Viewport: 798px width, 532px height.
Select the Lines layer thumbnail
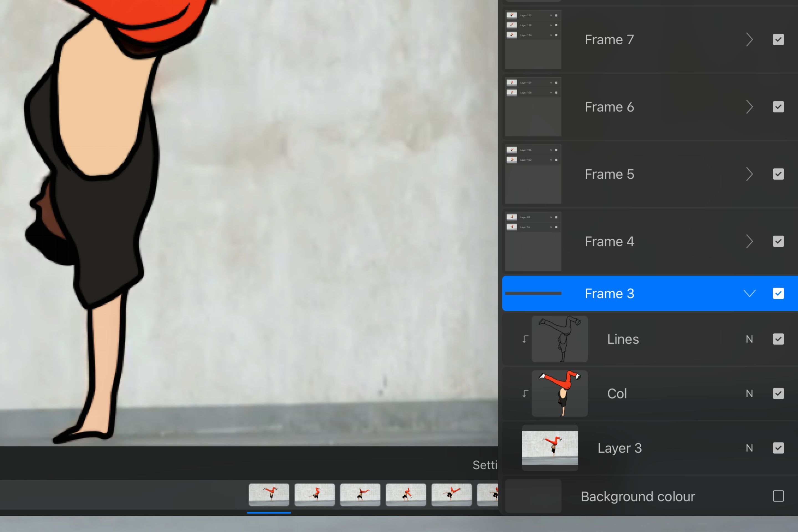click(x=559, y=339)
